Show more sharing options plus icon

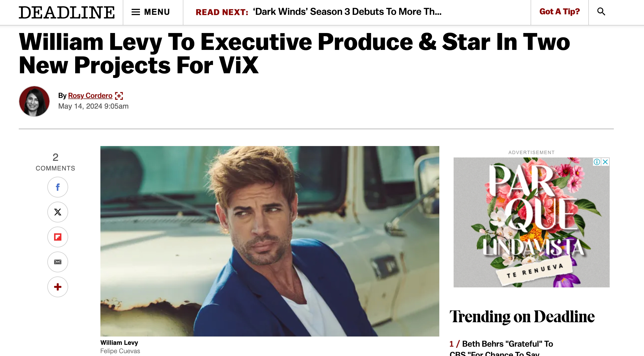tap(57, 287)
